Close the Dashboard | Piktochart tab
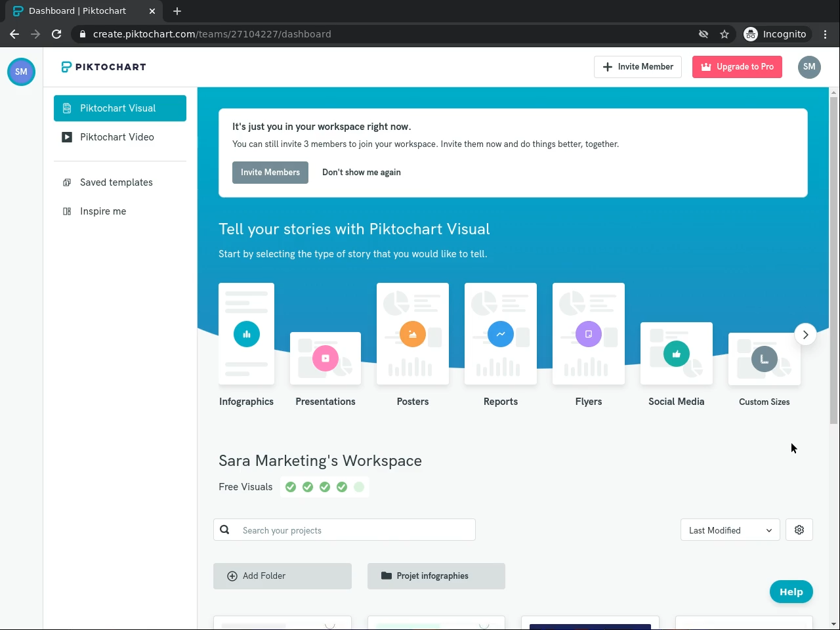 [152, 11]
